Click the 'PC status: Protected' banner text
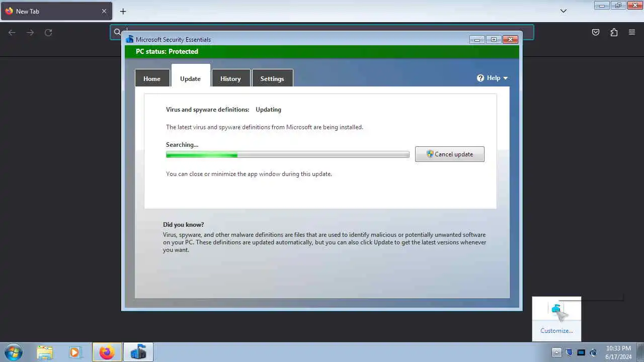The image size is (644, 362). [167, 51]
